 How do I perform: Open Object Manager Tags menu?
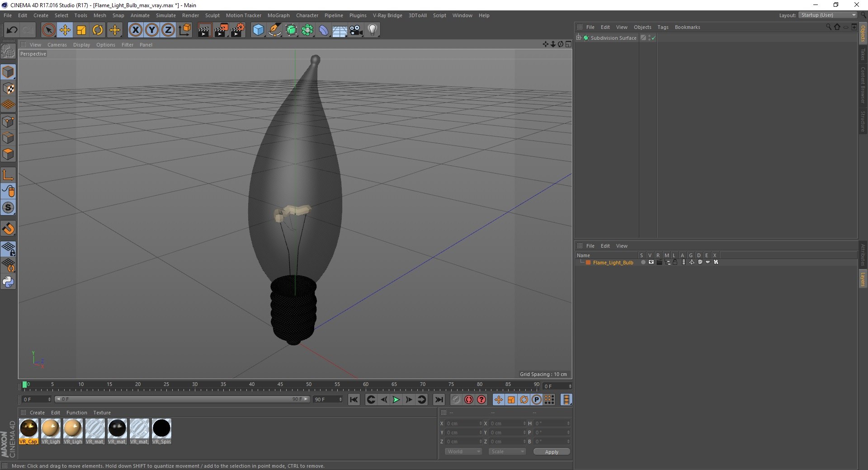[x=663, y=27]
